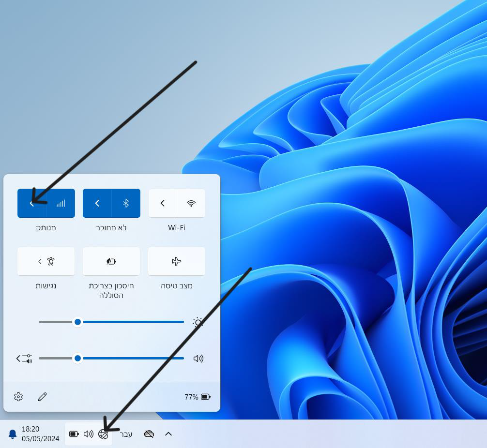Click the 77% battery indicator
This screenshot has width=487, height=448.
pos(198,397)
